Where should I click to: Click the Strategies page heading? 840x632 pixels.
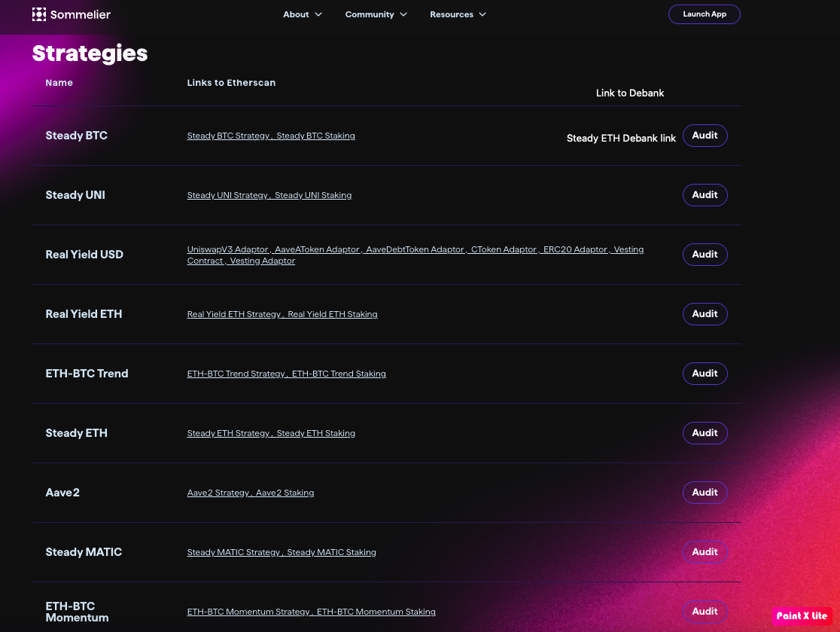(x=90, y=53)
